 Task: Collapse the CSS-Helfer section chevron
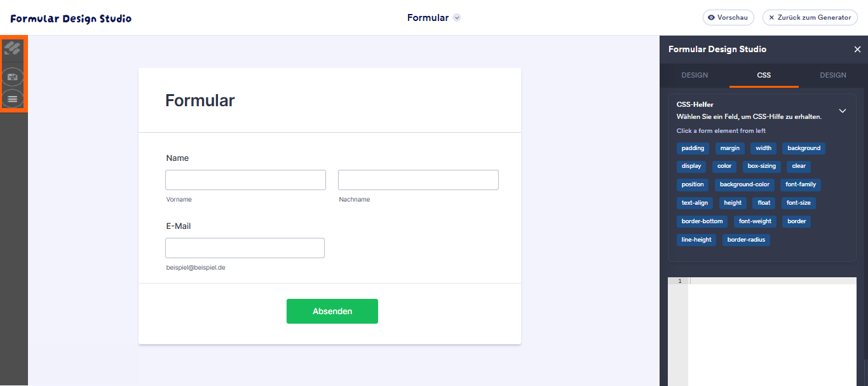[843, 111]
